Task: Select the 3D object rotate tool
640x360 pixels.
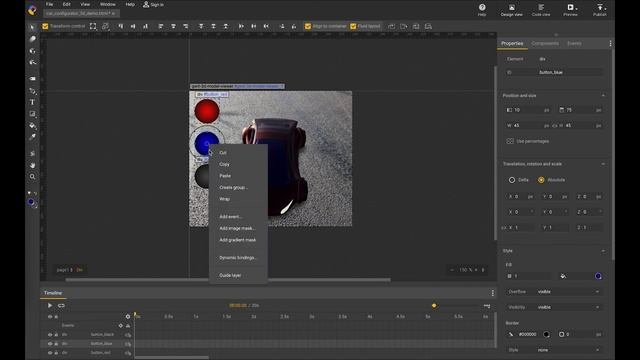Action: tap(32, 51)
